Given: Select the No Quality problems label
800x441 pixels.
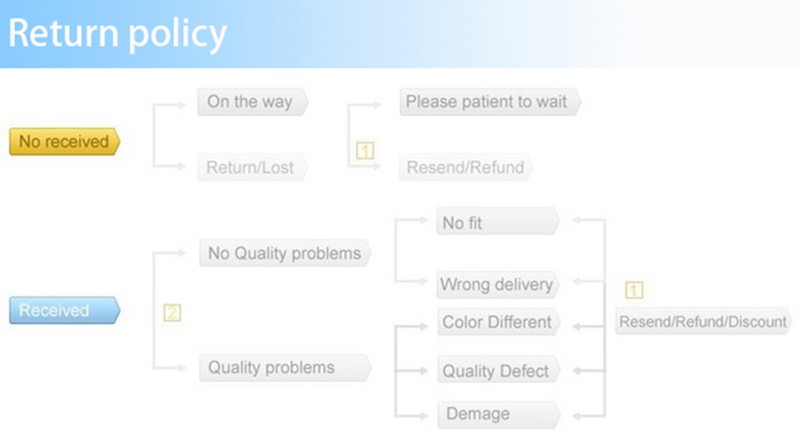Looking at the screenshot, I should coord(285,253).
